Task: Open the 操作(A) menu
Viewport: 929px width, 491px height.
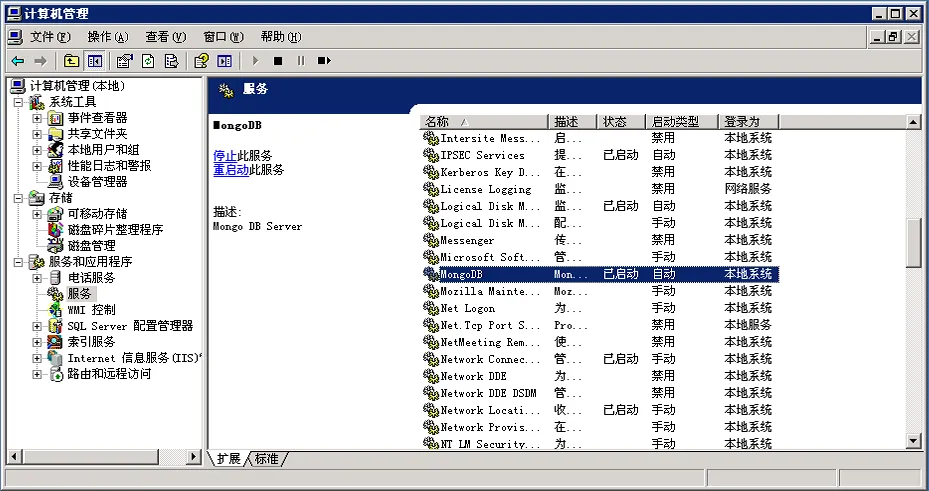Action: coord(108,37)
